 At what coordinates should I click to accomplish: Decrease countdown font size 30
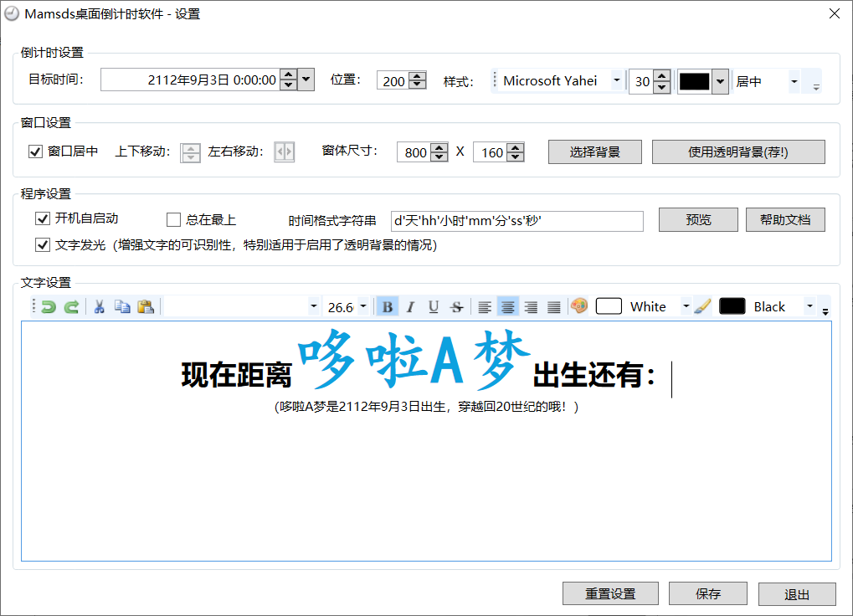pyautogui.click(x=661, y=87)
